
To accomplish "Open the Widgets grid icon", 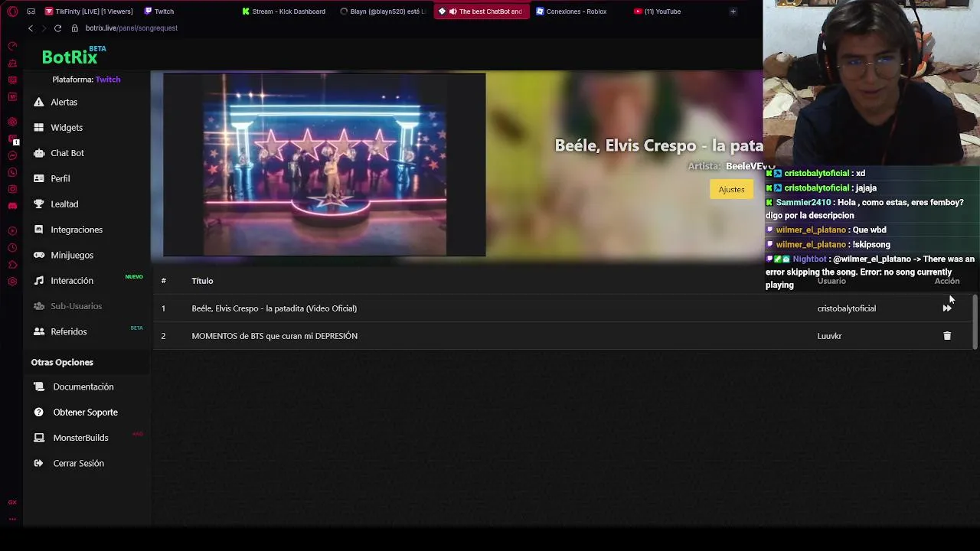I will pyautogui.click(x=38, y=127).
